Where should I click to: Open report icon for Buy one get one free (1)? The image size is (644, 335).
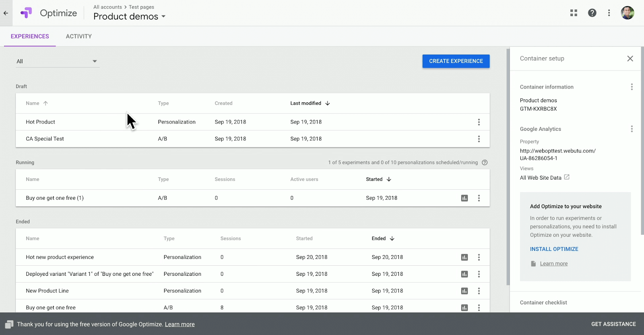pos(464,198)
